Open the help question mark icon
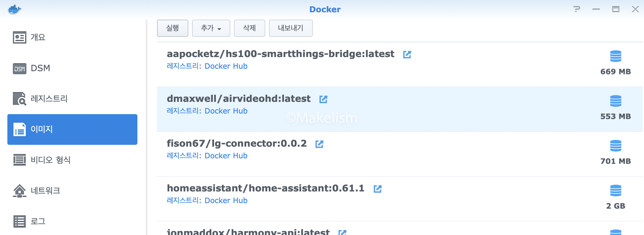 (x=577, y=9)
